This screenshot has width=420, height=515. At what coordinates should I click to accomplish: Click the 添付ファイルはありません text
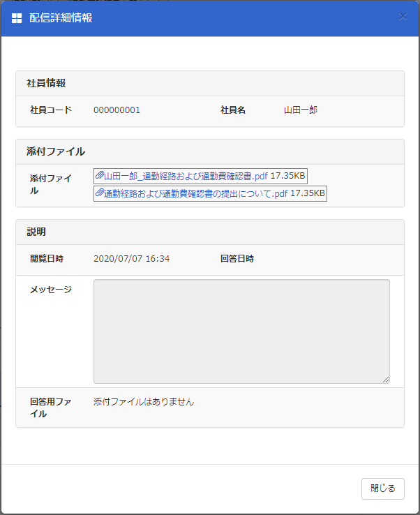click(144, 402)
